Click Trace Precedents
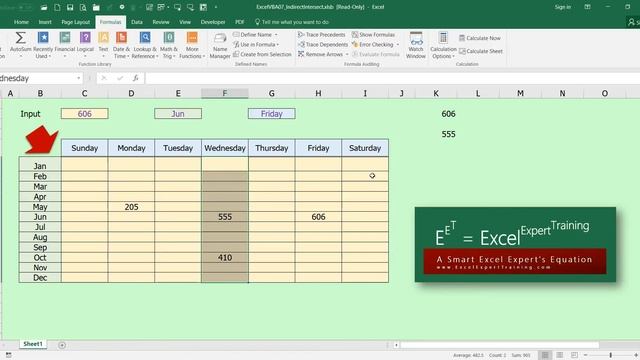 tap(322, 35)
